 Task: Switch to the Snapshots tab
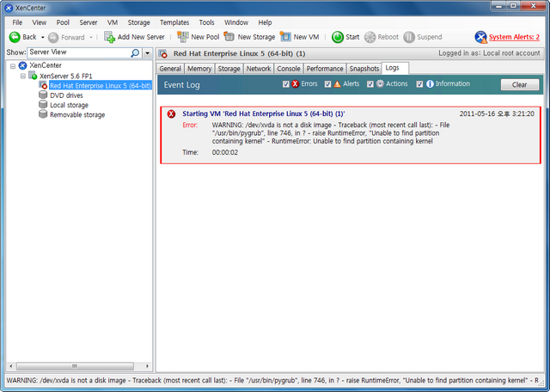(x=364, y=69)
